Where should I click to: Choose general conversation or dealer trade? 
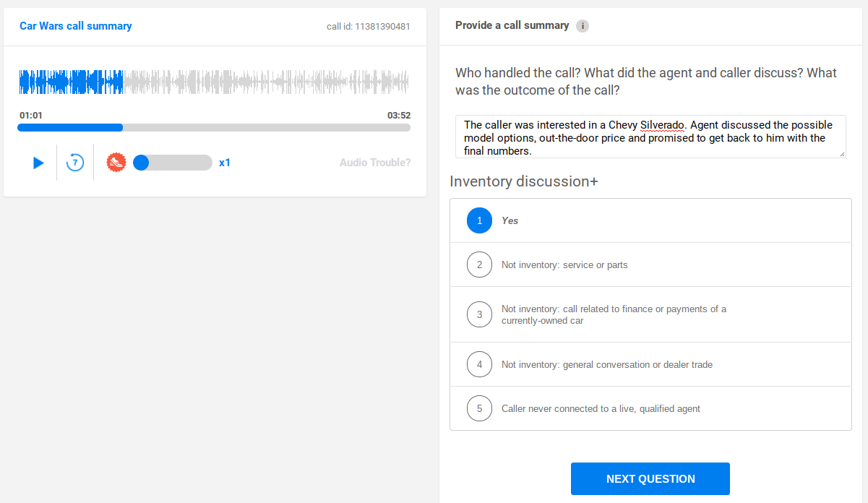click(x=650, y=364)
